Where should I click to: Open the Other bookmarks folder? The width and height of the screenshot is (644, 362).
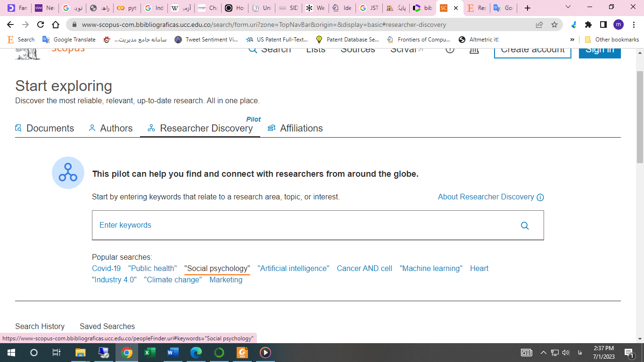click(612, 40)
